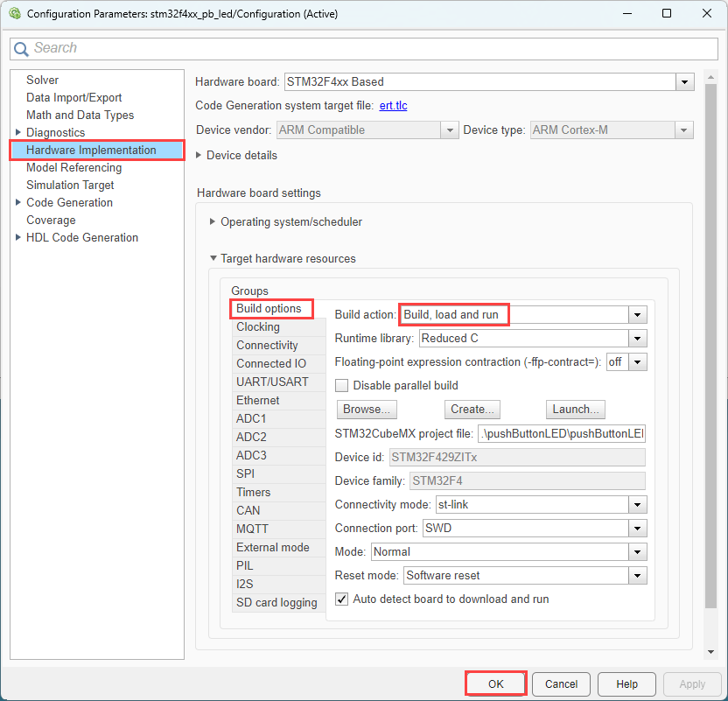Image resolution: width=728 pixels, height=701 pixels.
Task: Open the Reset mode dropdown
Action: tap(638, 576)
